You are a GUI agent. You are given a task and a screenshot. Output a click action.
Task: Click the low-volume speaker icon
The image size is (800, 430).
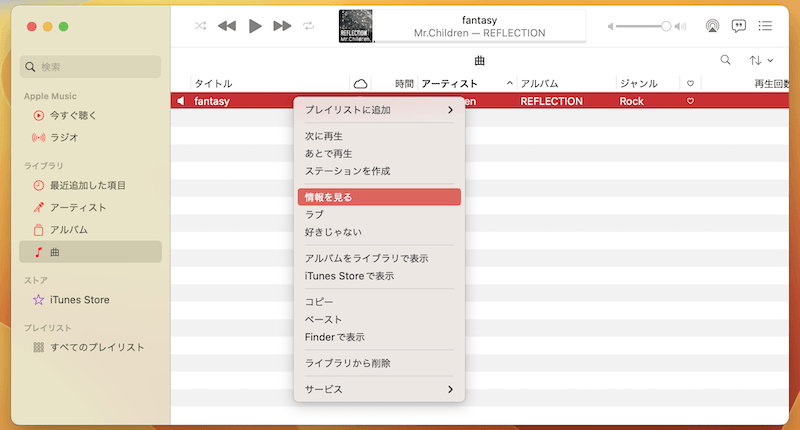pos(610,26)
